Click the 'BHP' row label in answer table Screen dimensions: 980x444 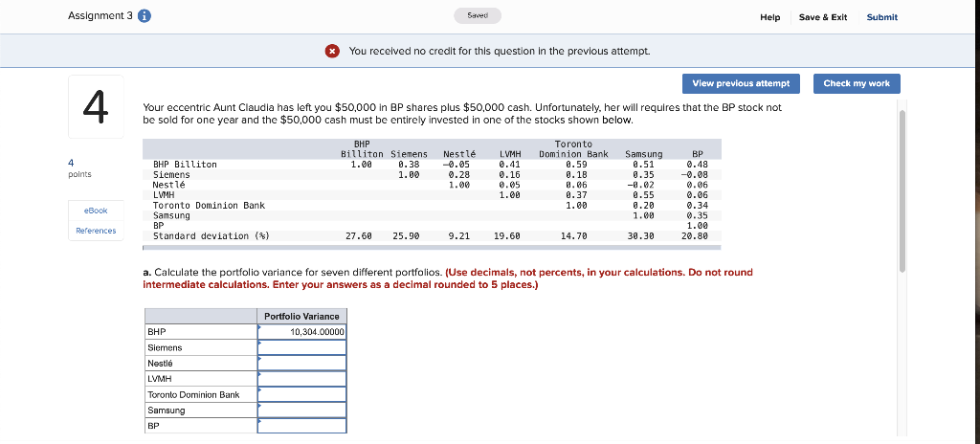click(157, 332)
